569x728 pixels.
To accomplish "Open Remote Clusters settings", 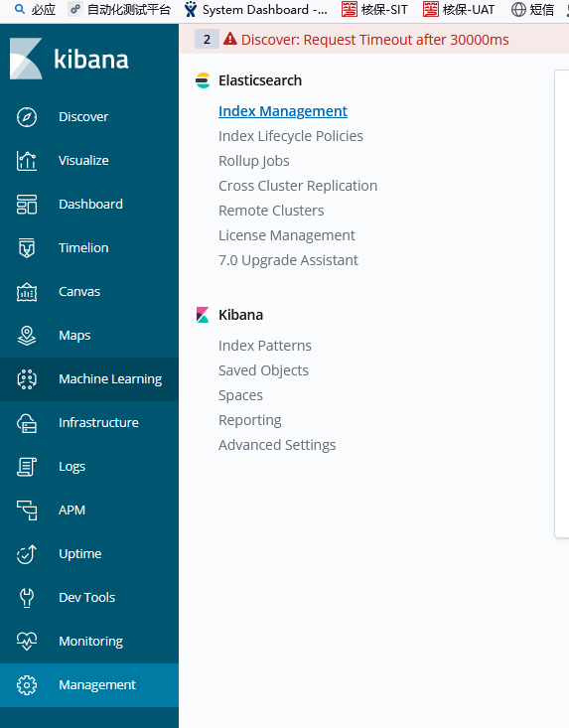I will click(271, 211).
